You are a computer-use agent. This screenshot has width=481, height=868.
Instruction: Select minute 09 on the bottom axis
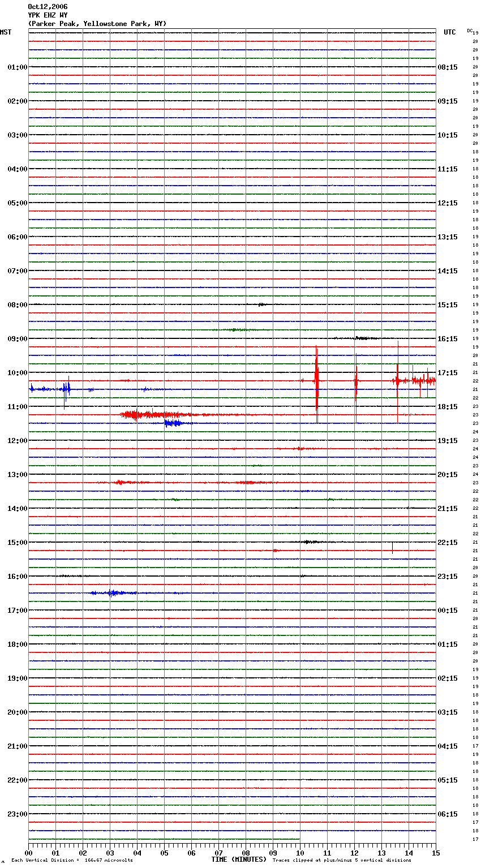tap(273, 852)
